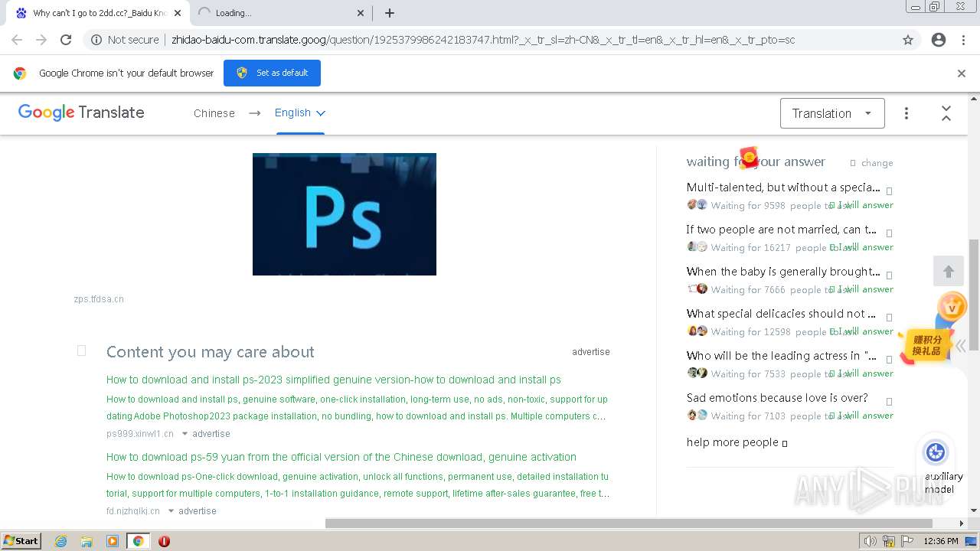
Task: Expand the side panel double chevron
Action: 960,345
